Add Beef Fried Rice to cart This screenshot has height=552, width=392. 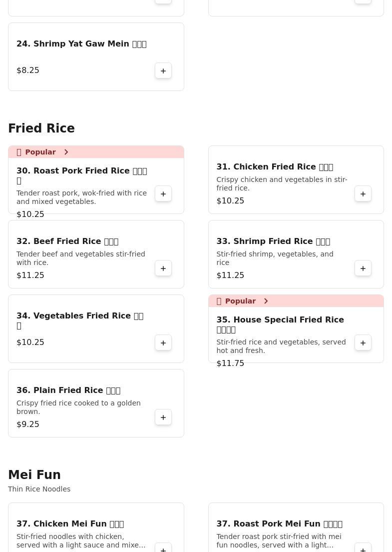click(163, 268)
